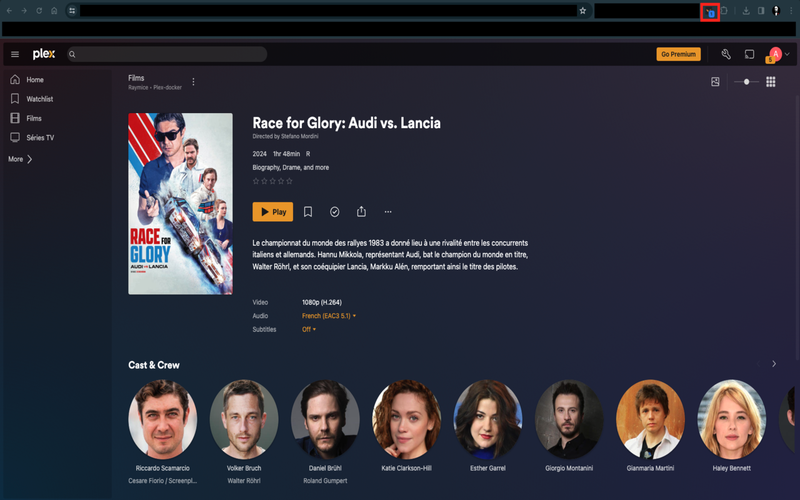Image resolution: width=800 pixels, height=500 pixels.
Task: Open the hamburger navigation menu
Action: 15,54
